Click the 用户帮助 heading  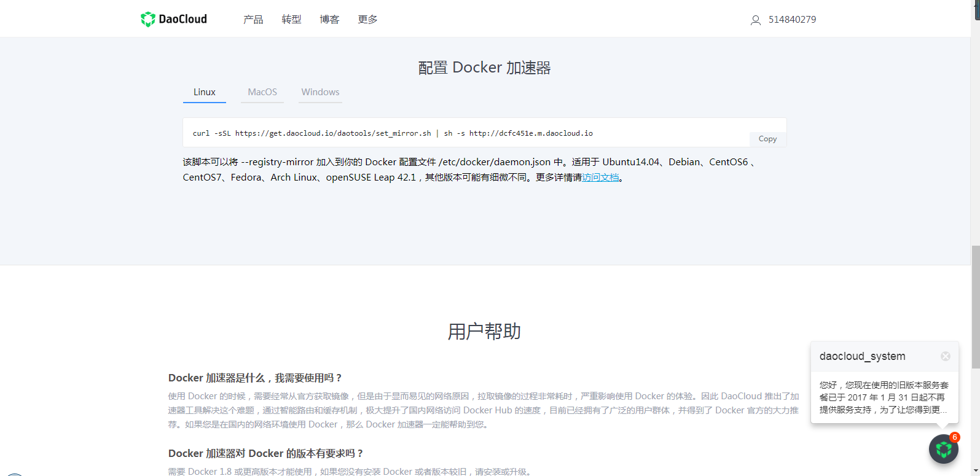(484, 332)
